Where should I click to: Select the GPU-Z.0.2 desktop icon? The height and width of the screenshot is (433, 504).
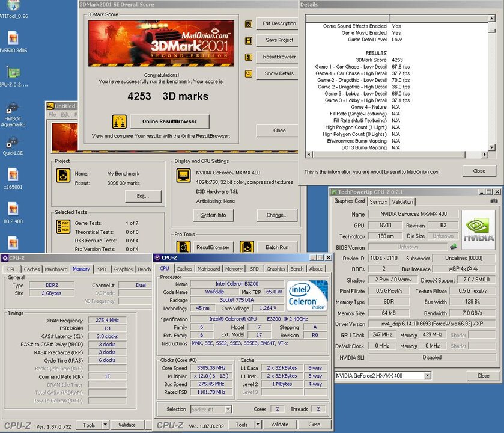point(13,76)
